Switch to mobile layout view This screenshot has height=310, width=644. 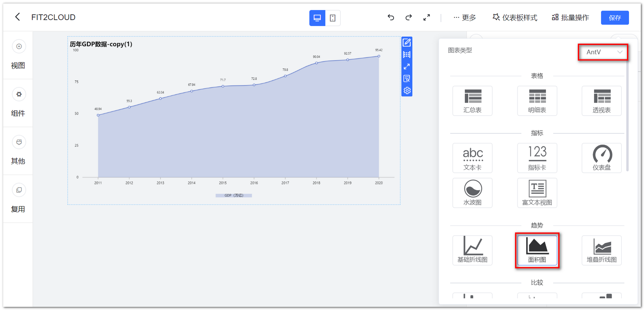point(332,18)
